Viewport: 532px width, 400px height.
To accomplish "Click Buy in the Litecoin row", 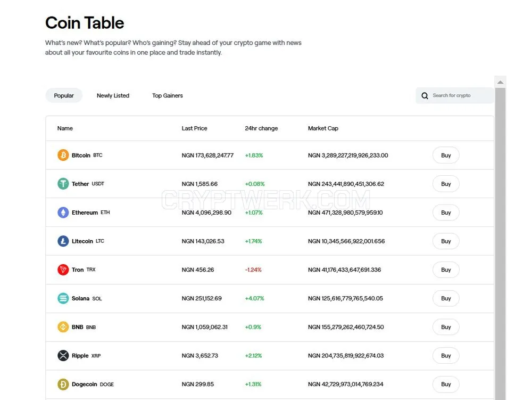I will coord(446,241).
